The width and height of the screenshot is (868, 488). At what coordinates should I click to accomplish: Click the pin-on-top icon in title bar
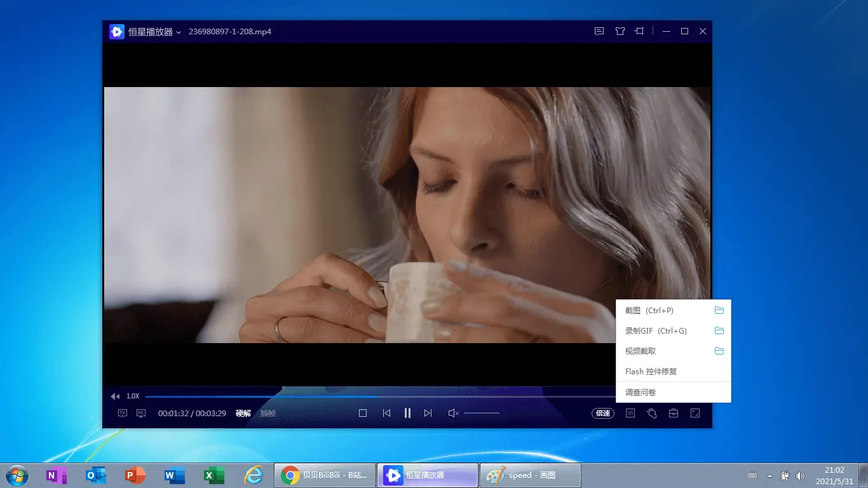tap(640, 31)
